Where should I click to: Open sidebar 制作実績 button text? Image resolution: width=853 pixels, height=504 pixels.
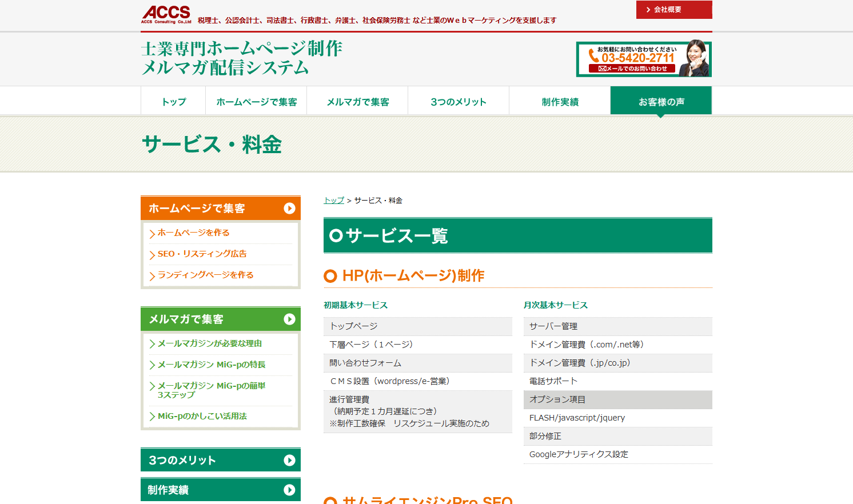[x=168, y=490]
